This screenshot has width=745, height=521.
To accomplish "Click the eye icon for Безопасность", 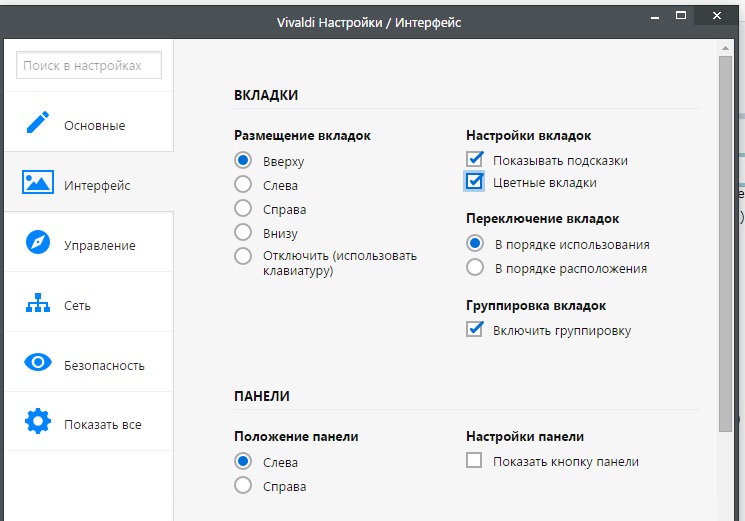I will (x=38, y=362).
